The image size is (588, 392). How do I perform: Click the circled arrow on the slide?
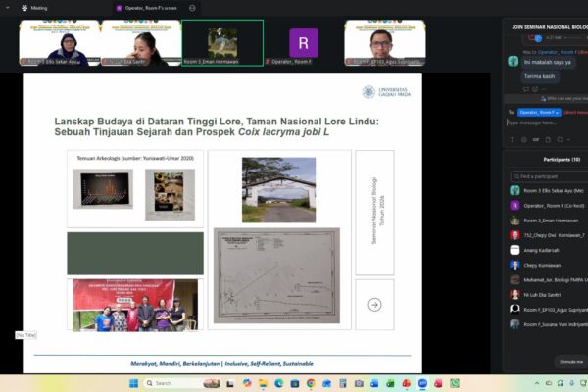[x=374, y=305]
